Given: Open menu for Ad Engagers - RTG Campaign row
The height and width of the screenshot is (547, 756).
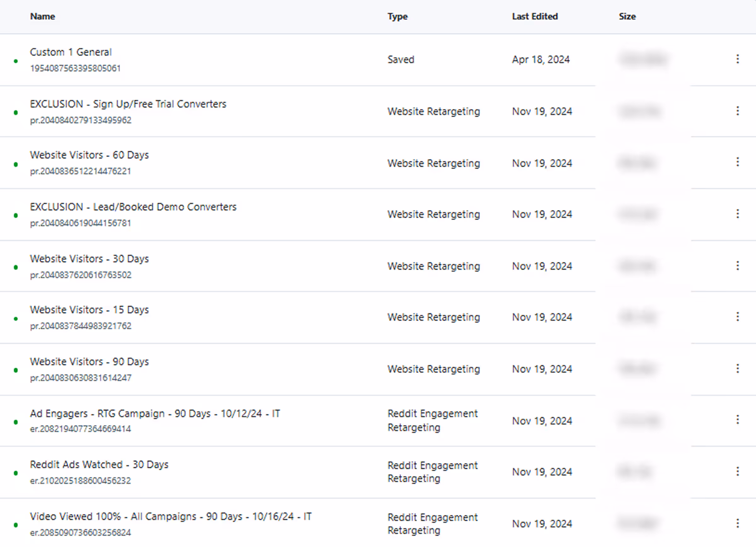Looking at the screenshot, I should (738, 420).
